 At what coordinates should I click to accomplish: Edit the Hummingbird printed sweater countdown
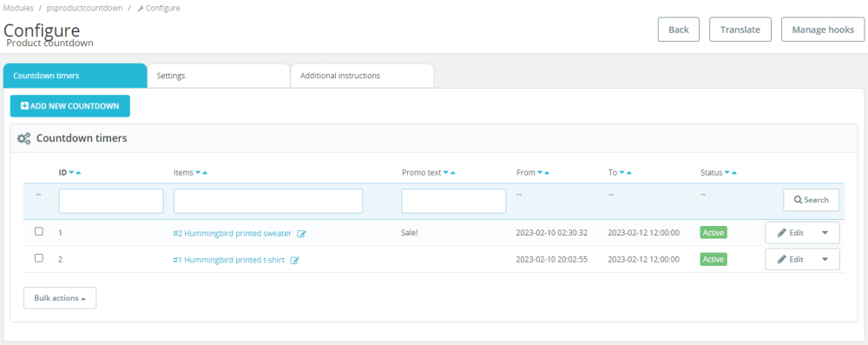coord(791,233)
